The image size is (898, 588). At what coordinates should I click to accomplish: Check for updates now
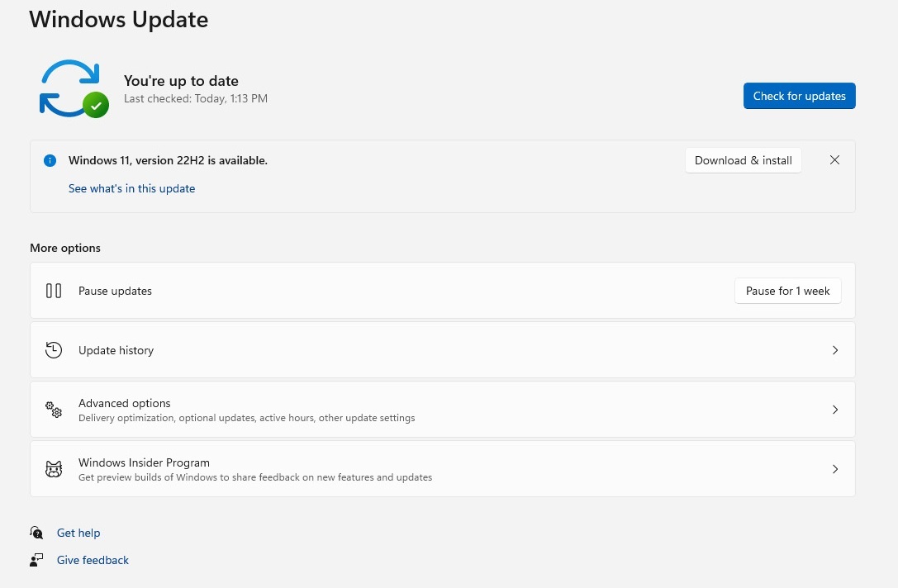[799, 96]
